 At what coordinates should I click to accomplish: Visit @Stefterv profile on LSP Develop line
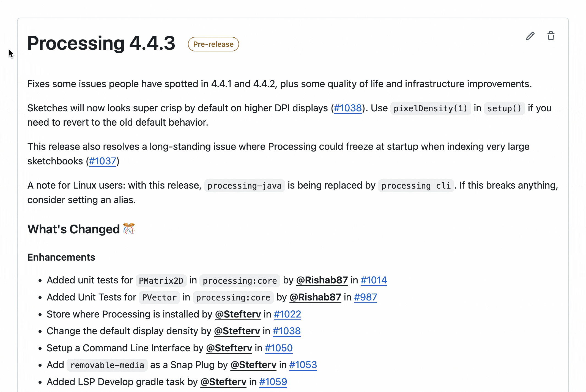(x=223, y=382)
